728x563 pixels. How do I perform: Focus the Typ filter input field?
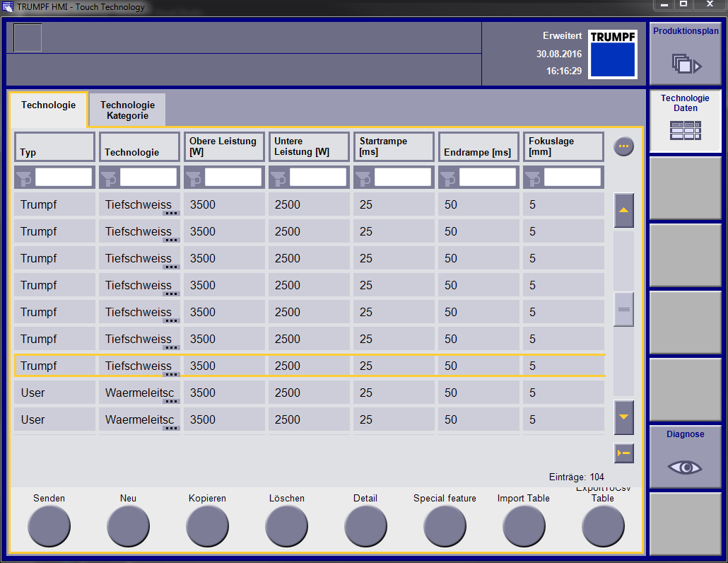click(64, 178)
